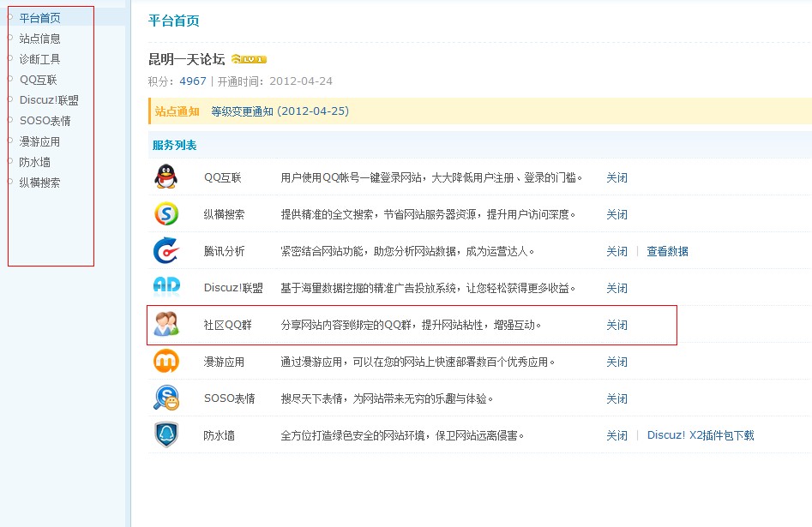Click the 服务列表 section heading
Screen dimensions: 812x527
point(175,145)
